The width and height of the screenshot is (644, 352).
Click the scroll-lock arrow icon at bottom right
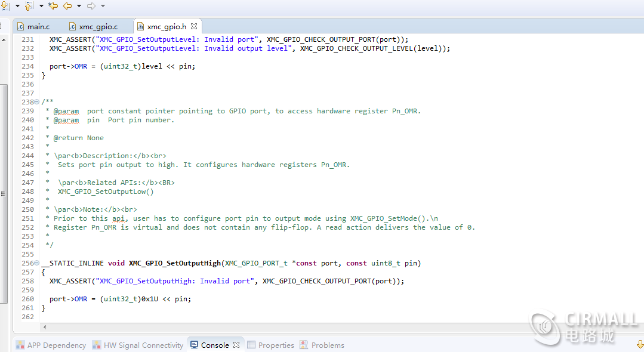(x=640, y=344)
